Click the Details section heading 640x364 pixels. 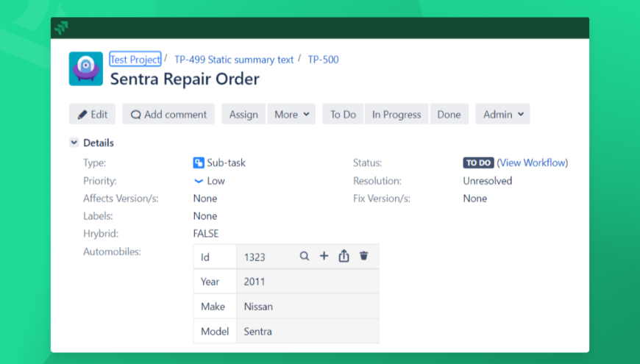(99, 143)
